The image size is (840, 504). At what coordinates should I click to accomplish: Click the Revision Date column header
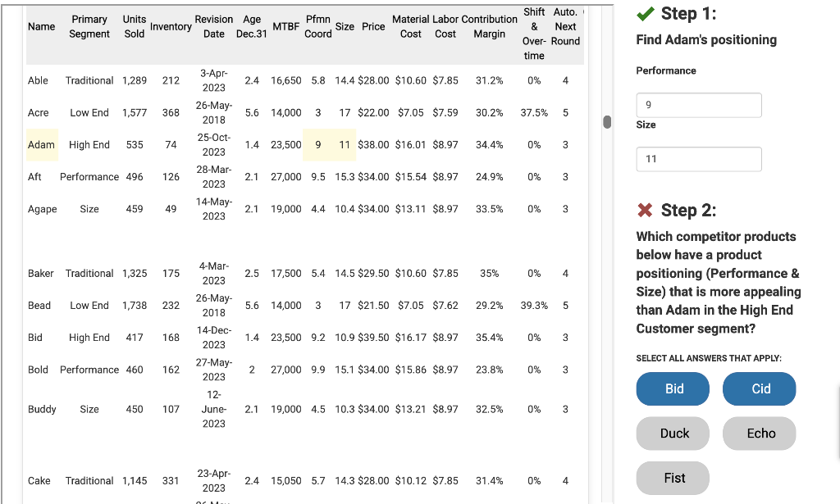(x=214, y=27)
